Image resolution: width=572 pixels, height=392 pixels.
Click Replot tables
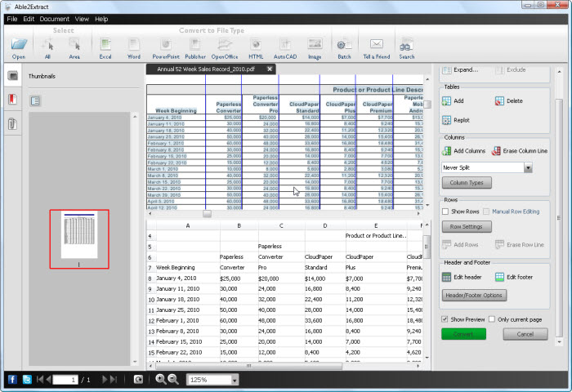[456, 120]
